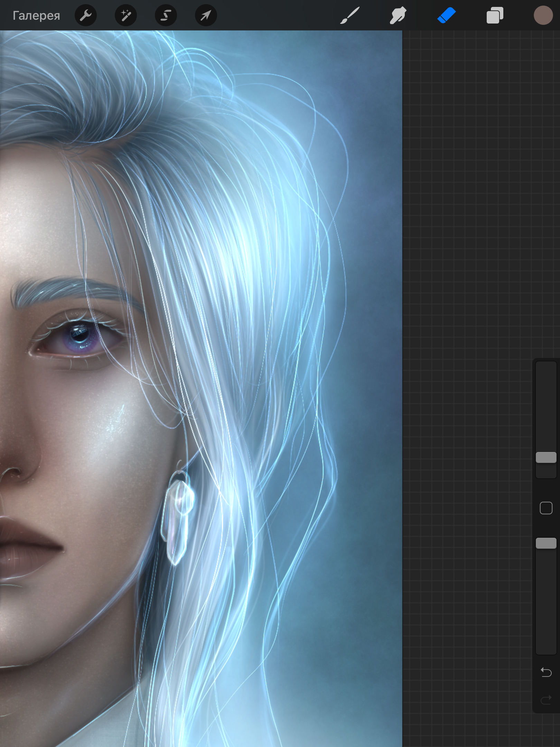This screenshot has width=560, height=747.
Task: Open the Actions wrench menu
Action: pos(86,16)
